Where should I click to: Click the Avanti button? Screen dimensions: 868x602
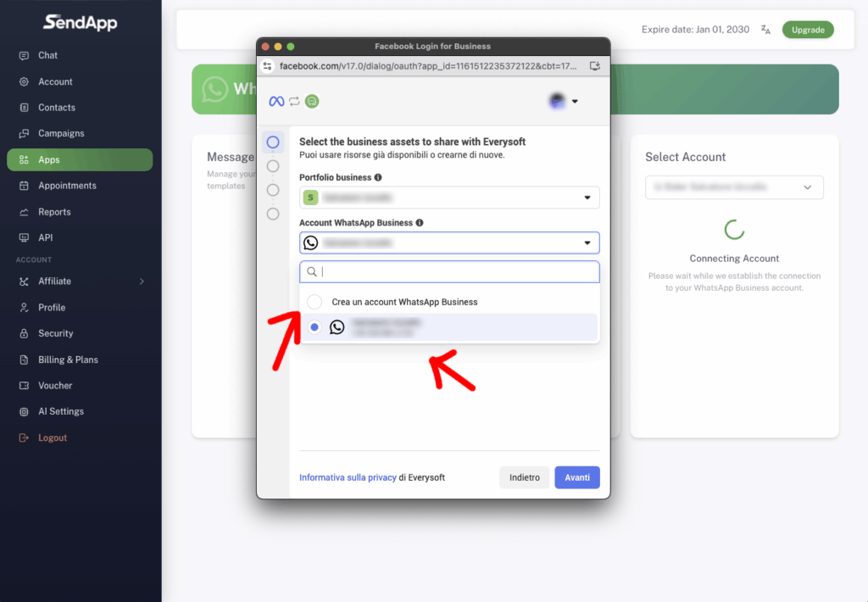tap(577, 477)
